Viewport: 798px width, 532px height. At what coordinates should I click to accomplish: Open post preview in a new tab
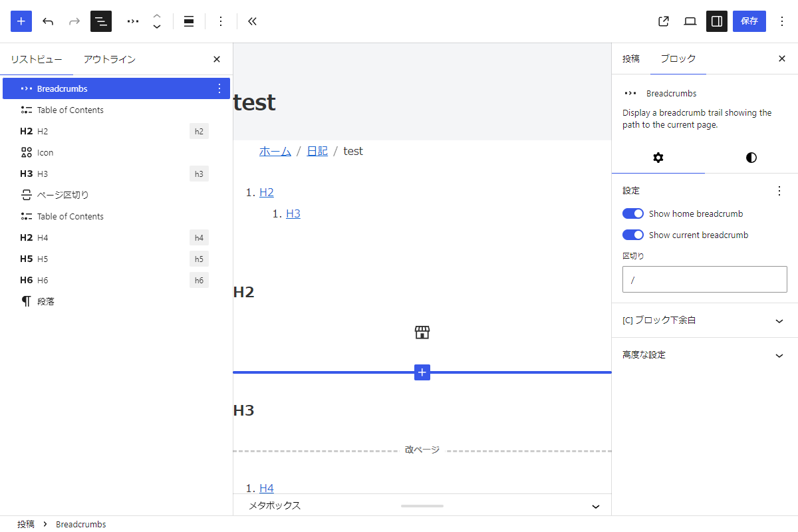[663, 21]
